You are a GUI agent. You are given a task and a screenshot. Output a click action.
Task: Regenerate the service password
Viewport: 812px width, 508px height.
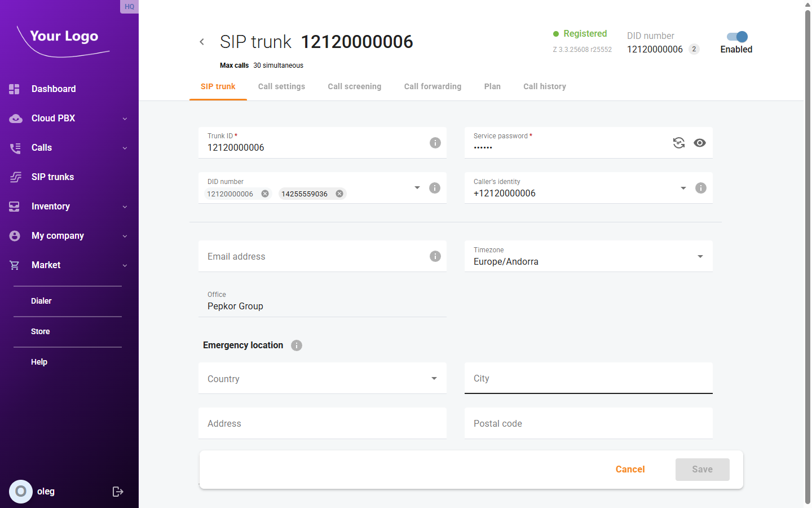click(x=679, y=143)
